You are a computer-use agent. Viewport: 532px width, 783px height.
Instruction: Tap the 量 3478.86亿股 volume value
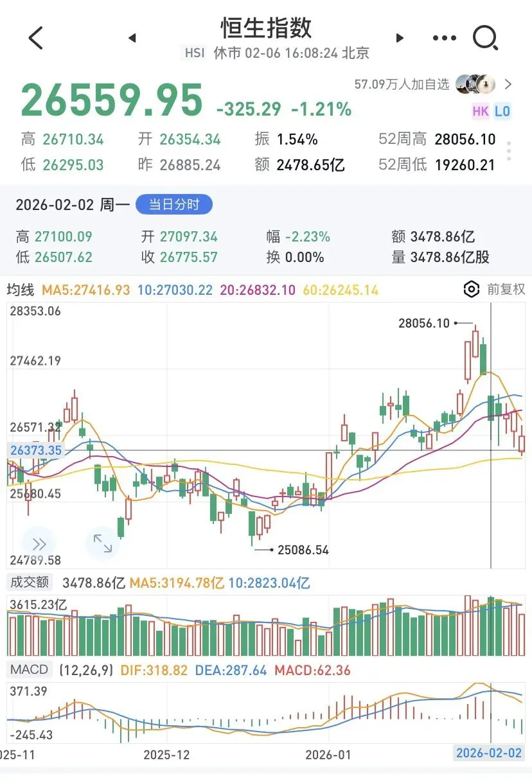click(x=440, y=258)
